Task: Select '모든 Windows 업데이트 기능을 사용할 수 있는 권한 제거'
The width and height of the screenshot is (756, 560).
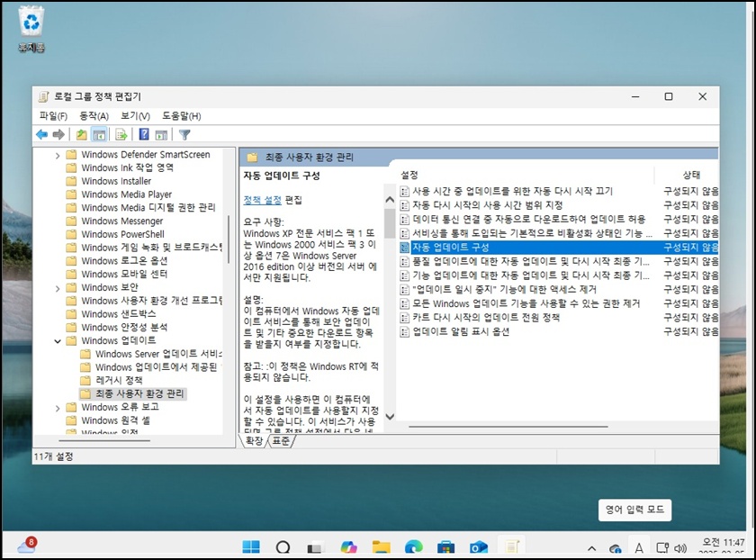Action: point(526,304)
